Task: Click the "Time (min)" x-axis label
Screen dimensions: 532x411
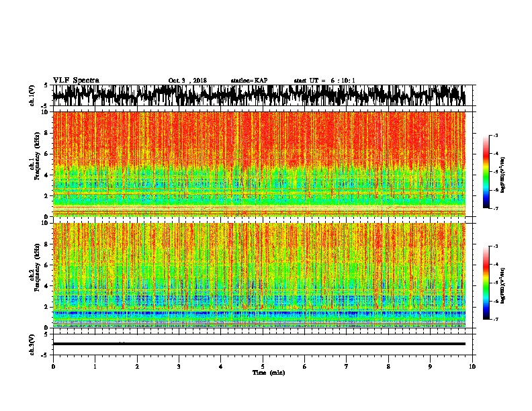Action: [x=269, y=373]
